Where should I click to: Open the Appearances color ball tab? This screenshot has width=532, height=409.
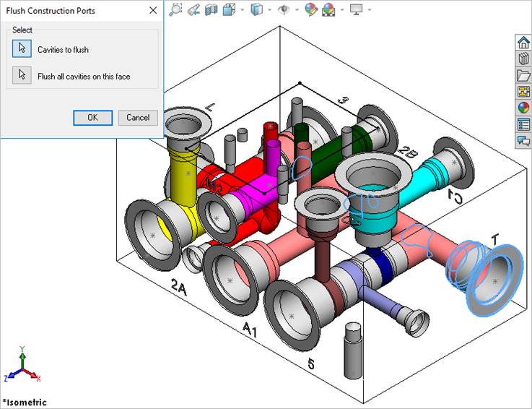[x=523, y=108]
